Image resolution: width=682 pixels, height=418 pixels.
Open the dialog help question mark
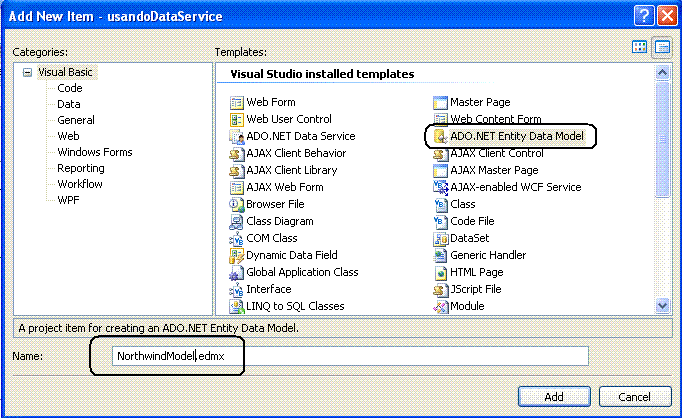pyautogui.click(x=644, y=16)
